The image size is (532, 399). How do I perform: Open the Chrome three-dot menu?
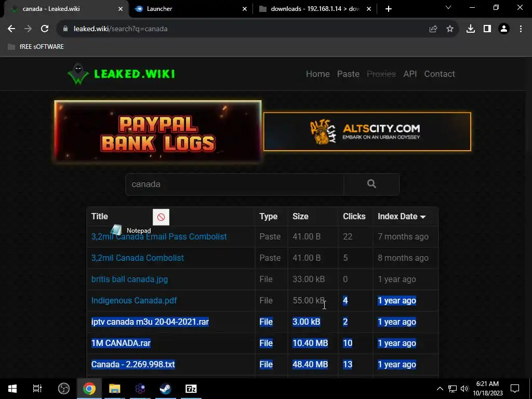521,29
